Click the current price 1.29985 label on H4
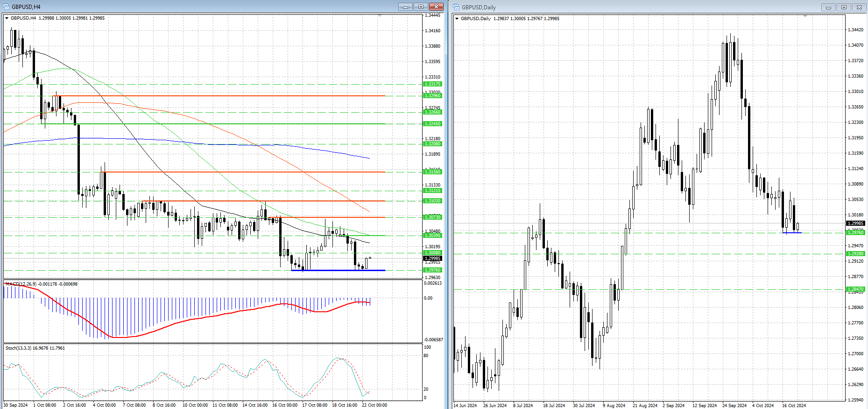This screenshot has width=868, height=409. click(432, 258)
